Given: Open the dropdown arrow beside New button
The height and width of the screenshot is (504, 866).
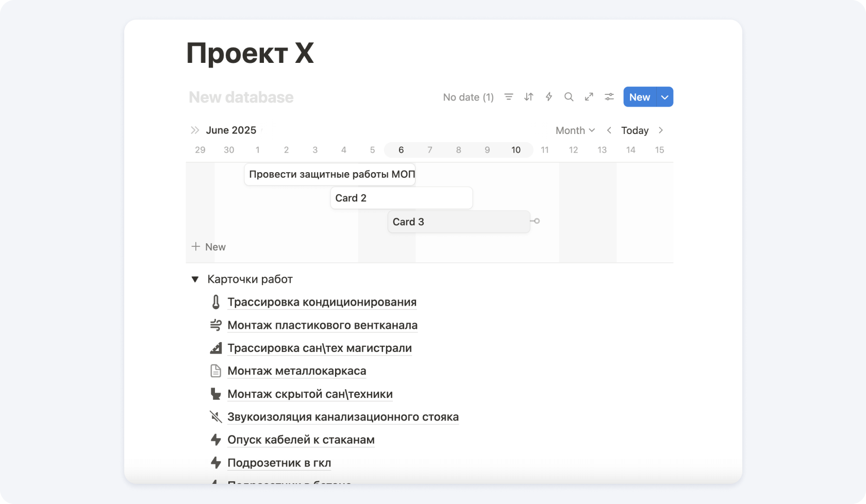Looking at the screenshot, I should [x=664, y=97].
